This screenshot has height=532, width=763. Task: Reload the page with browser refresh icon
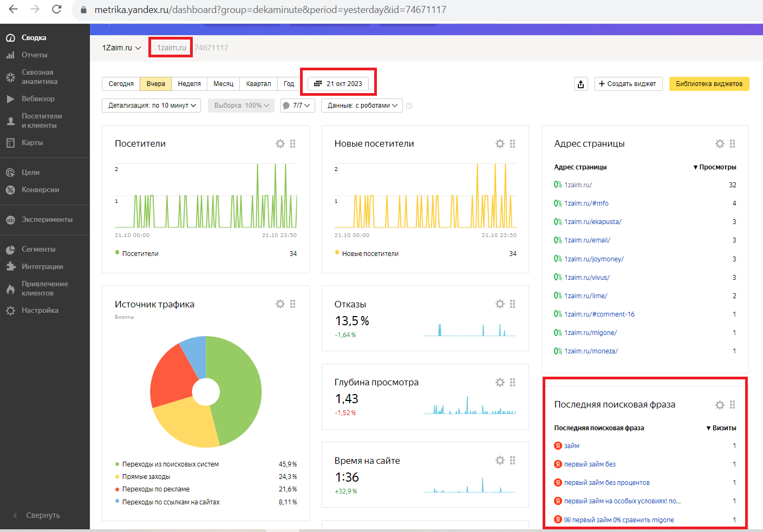[56, 9]
